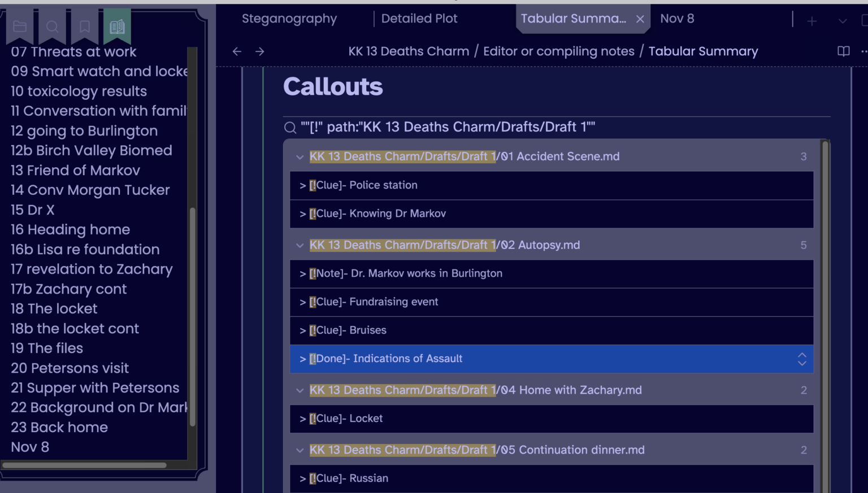868x493 pixels.
Task: Open the tab list dropdown chevron
Action: click(842, 20)
